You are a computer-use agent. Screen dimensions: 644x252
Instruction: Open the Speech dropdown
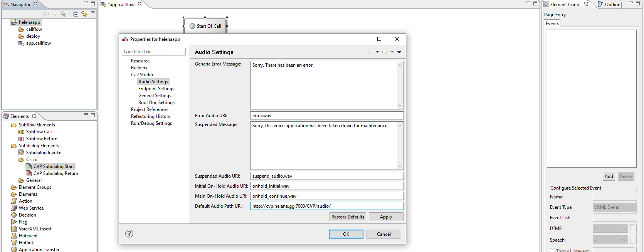tap(610, 240)
